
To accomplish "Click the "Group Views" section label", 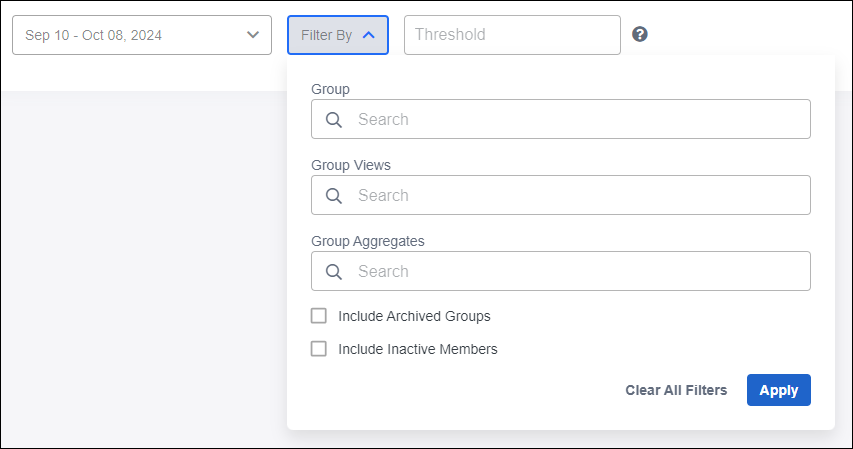I will pos(351,165).
